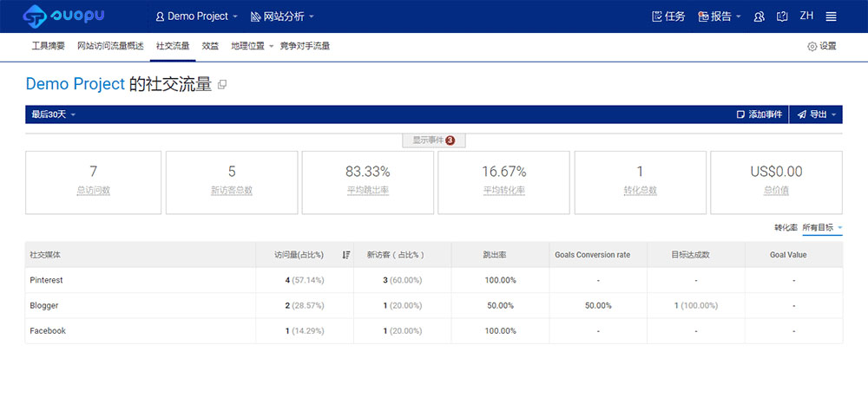Open the 报告 reports menu
Screen dimensions: 868x404
pyautogui.click(x=720, y=16)
